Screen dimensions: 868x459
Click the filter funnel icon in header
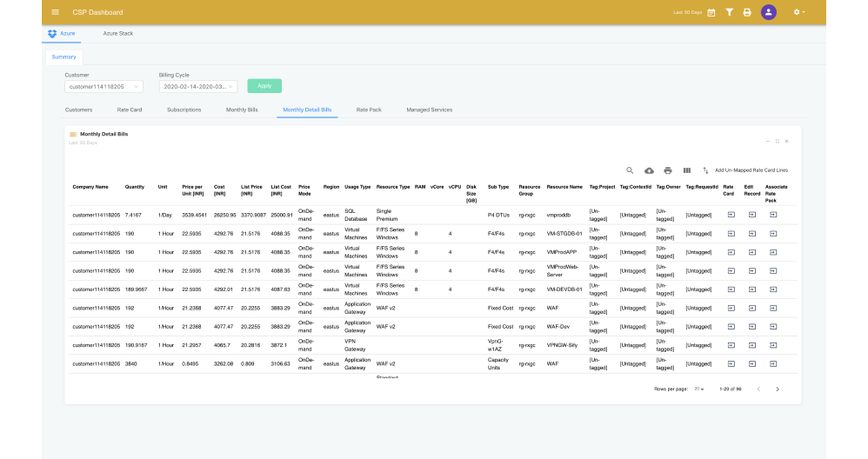pos(730,12)
